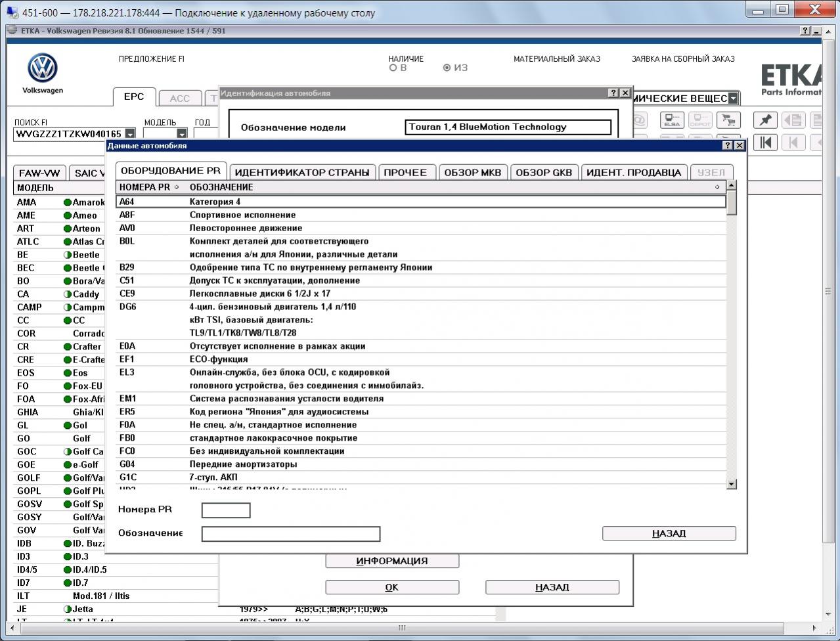840x641 pixels.
Task: Click the ПОИСК FI VIN field
Action: 69,134
